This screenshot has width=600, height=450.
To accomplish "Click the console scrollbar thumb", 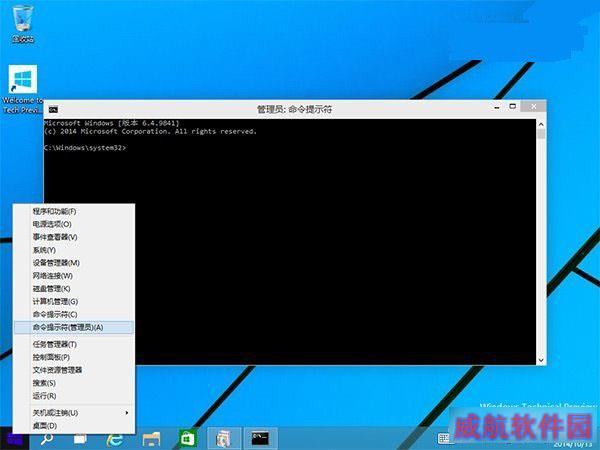I will (541, 134).
